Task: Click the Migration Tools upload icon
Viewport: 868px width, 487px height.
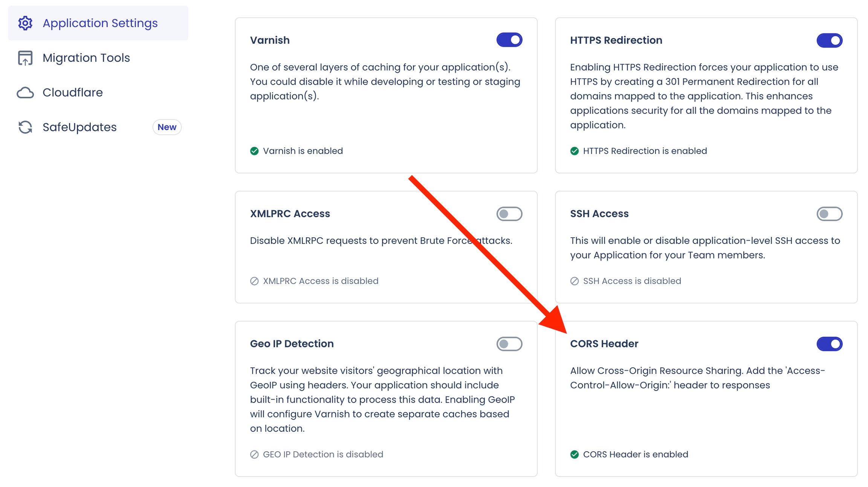Action: tap(25, 58)
